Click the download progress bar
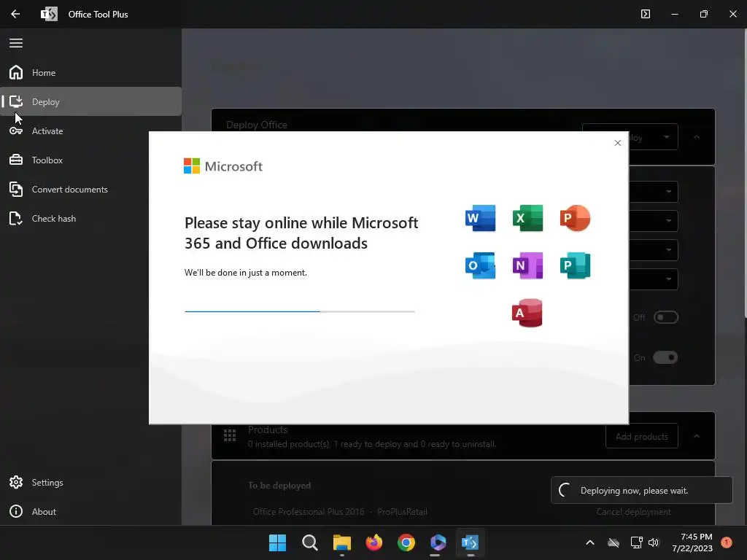Viewport: 747px width, 560px height. (300, 311)
